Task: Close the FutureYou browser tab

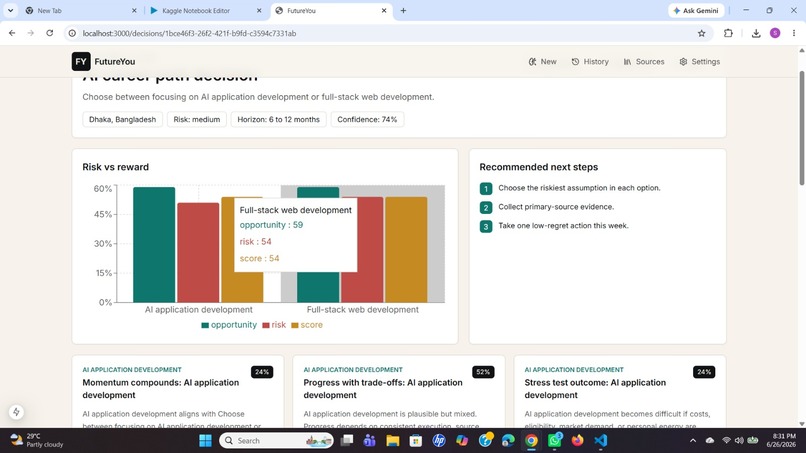Action: click(384, 10)
